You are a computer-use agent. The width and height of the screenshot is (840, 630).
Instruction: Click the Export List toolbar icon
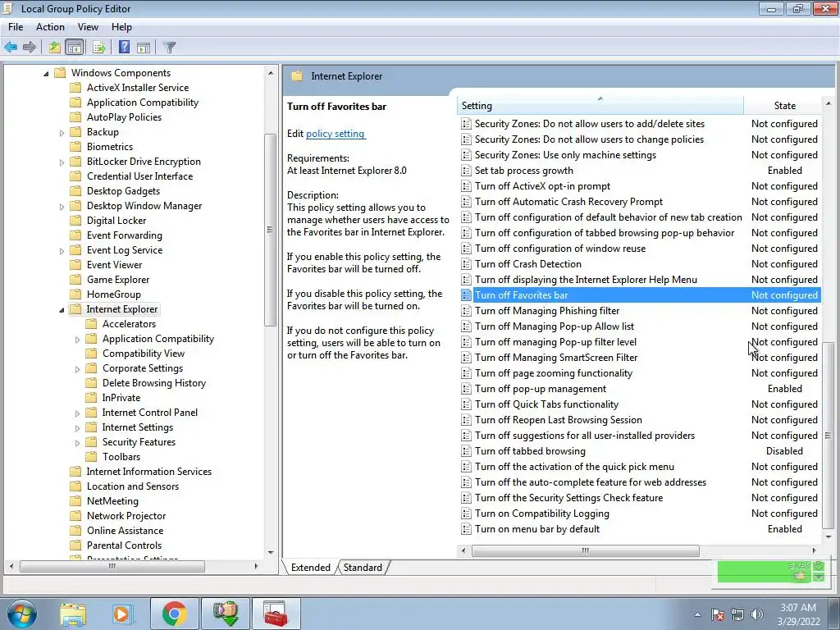coord(98,47)
